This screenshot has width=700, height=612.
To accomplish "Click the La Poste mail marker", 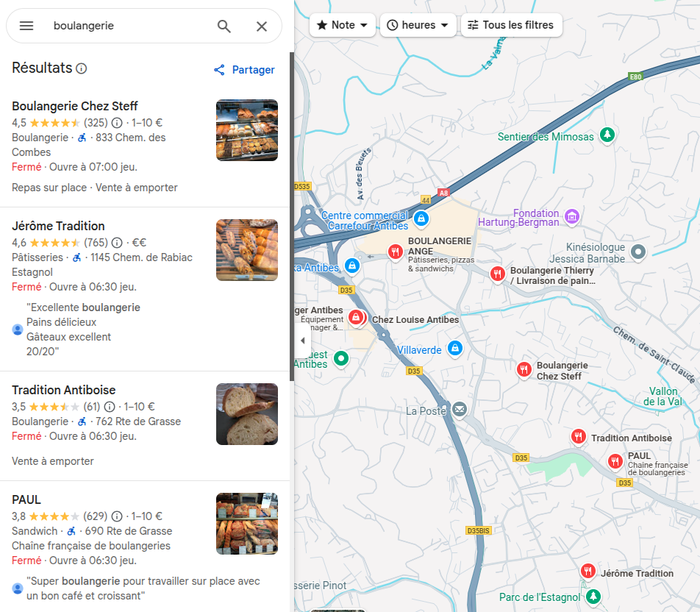I will click(460, 409).
